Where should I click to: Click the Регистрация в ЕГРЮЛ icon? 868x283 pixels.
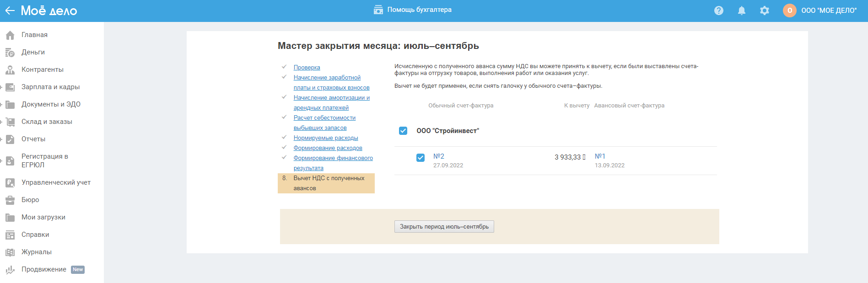(x=10, y=161)
